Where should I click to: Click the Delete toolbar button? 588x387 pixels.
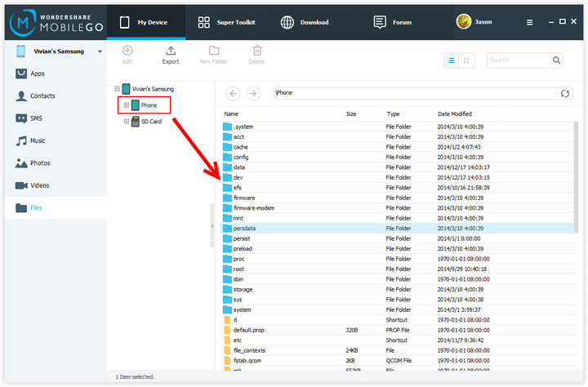point(257,55)
